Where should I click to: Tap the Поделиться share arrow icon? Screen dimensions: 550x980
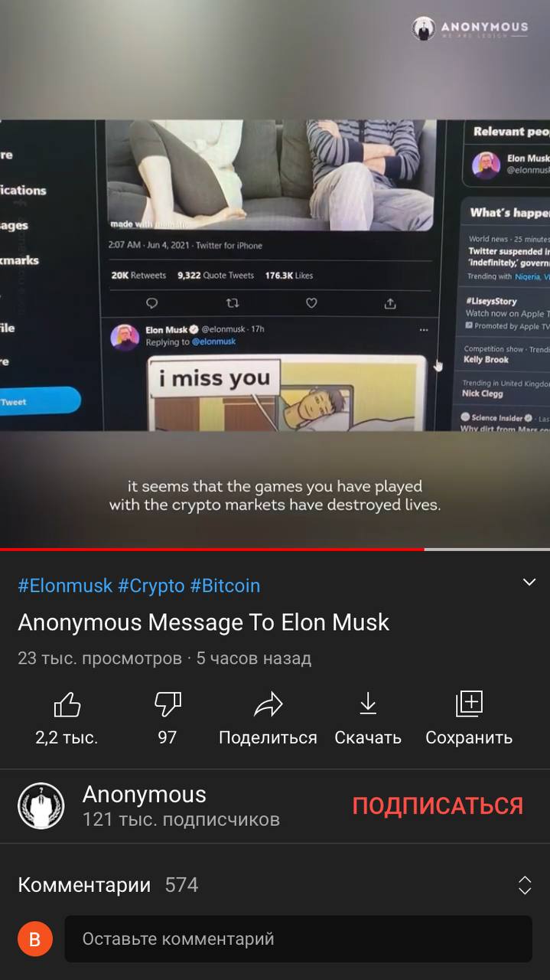[x=268, y=704]
